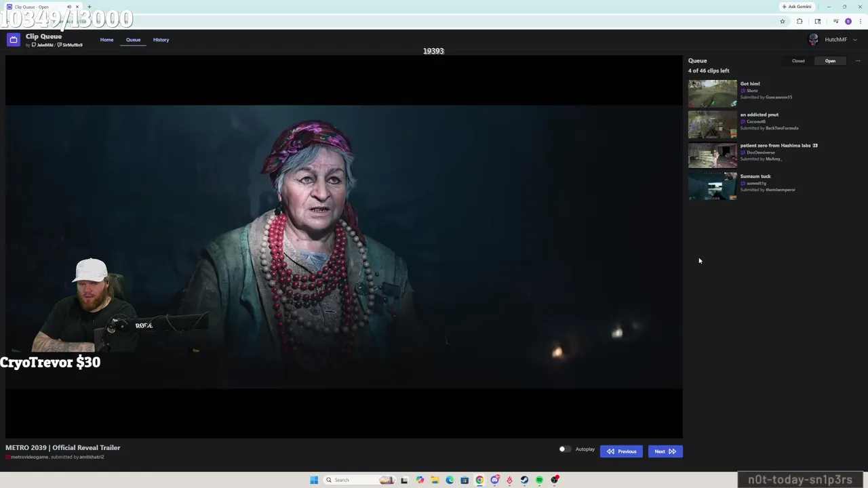Open the Chrome three-dot menu
The image size is (868, 488).
(x=860, y=22)
